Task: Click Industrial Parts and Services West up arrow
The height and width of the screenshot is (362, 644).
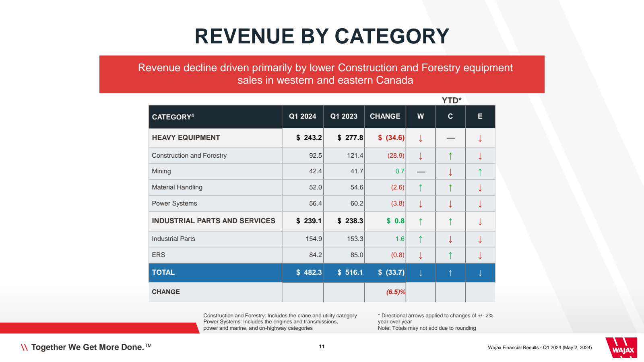Action: (x=421, y=222)
